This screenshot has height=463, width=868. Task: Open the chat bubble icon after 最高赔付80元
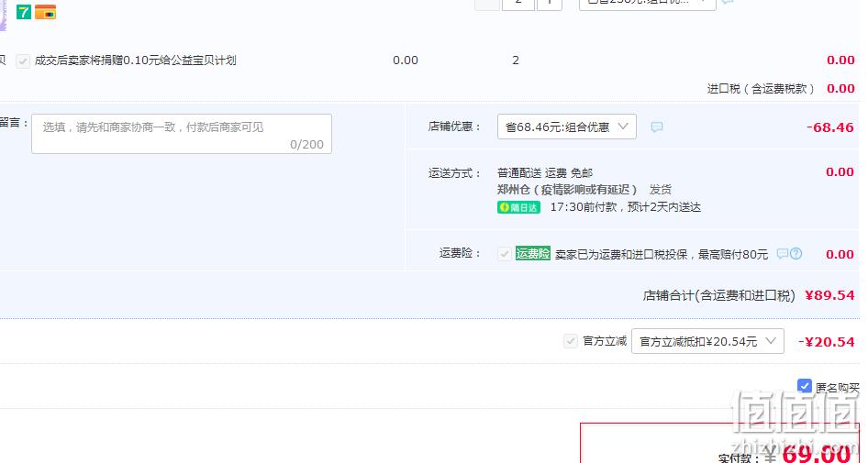coord(782,254)
